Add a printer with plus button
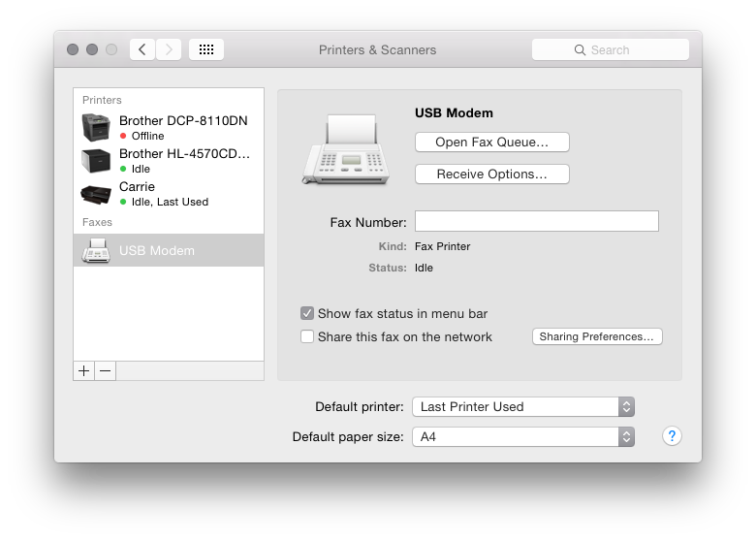The height and width of the screenshot is (540, 756). 84,370
